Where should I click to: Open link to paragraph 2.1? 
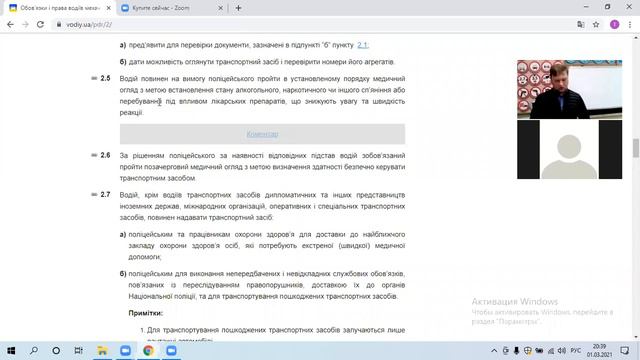click(362, 45)
